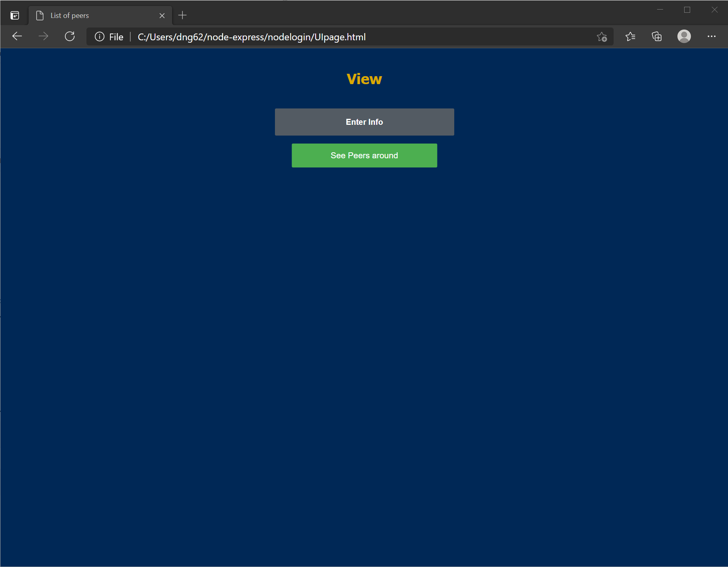Click the document icon on the active tab
Viewport: 728px width, 567px height.
pos(39,15)
